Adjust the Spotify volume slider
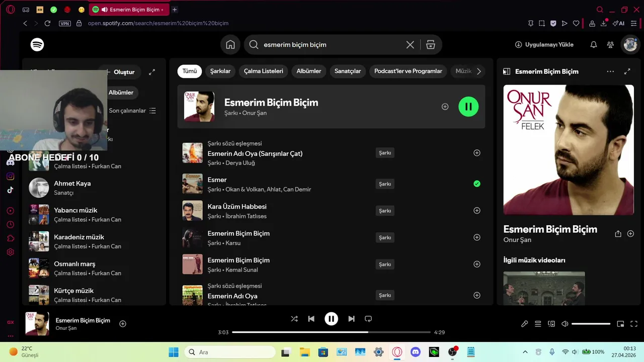 click(x=591, y=324)
